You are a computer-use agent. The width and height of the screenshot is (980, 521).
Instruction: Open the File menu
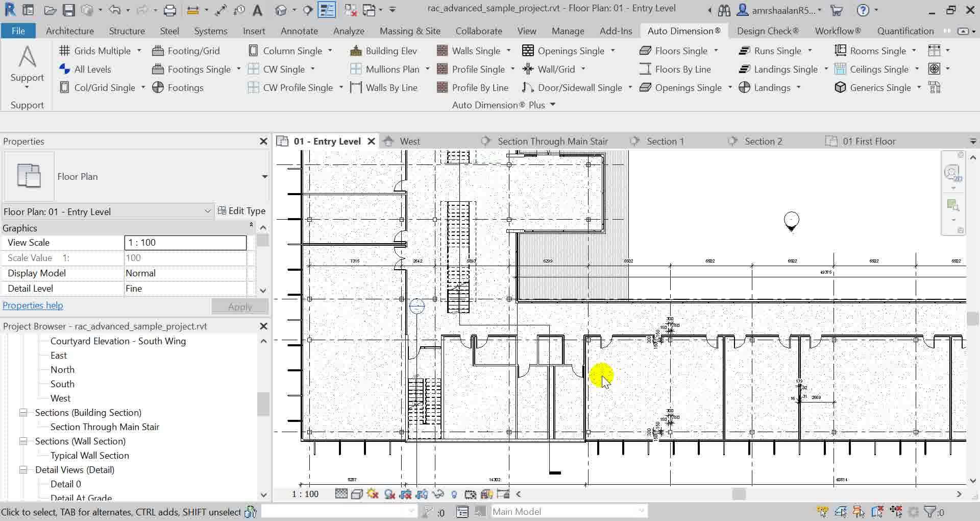pyautogui.click(x=18, y=31)
